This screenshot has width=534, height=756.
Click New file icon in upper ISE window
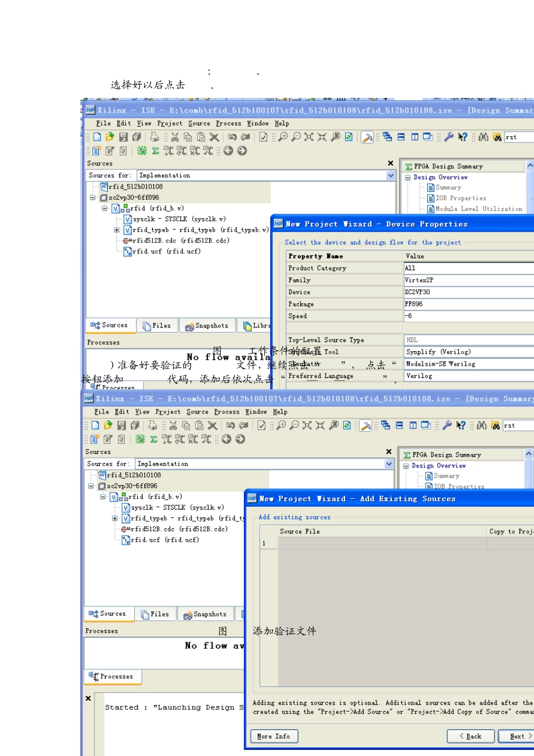97,137
